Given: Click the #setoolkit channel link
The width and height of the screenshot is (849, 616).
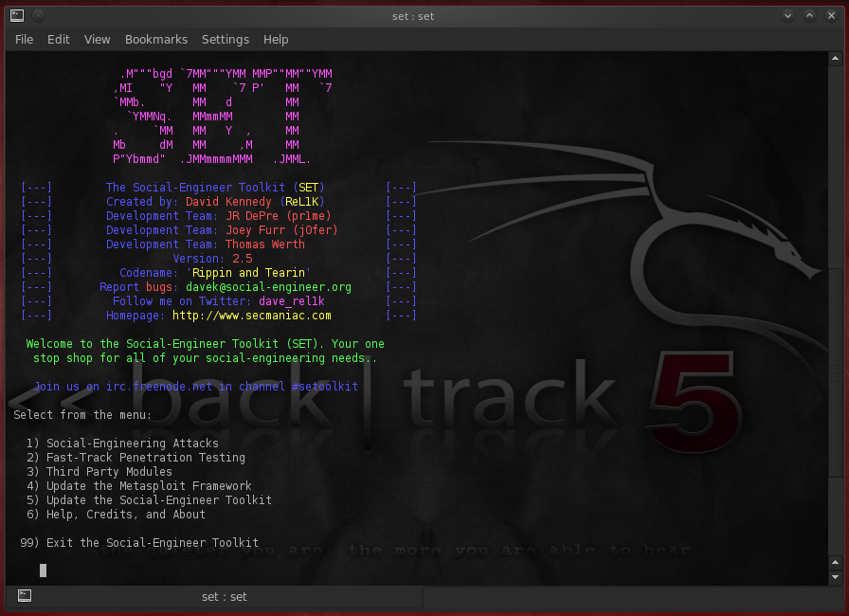Looking at the screenshot, I should coord(322,386).
